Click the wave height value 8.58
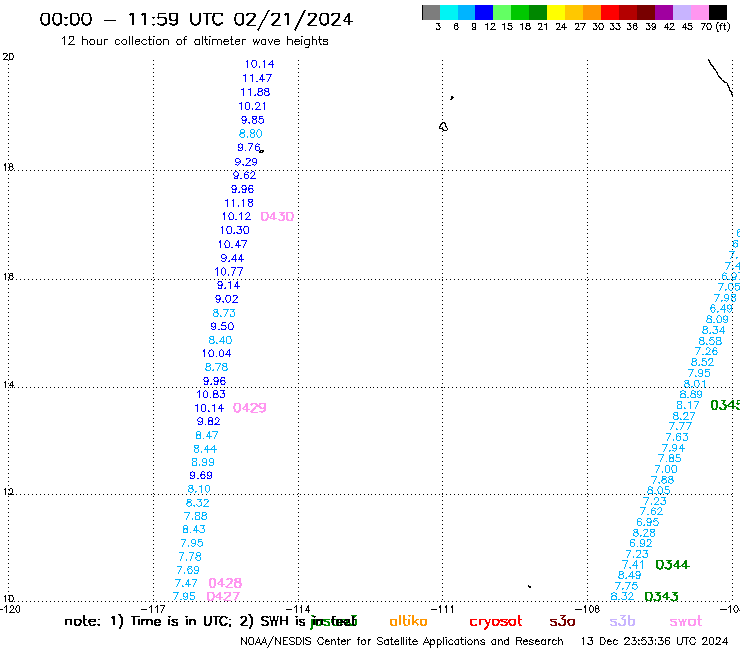740x650 pixels. [710, 341]
